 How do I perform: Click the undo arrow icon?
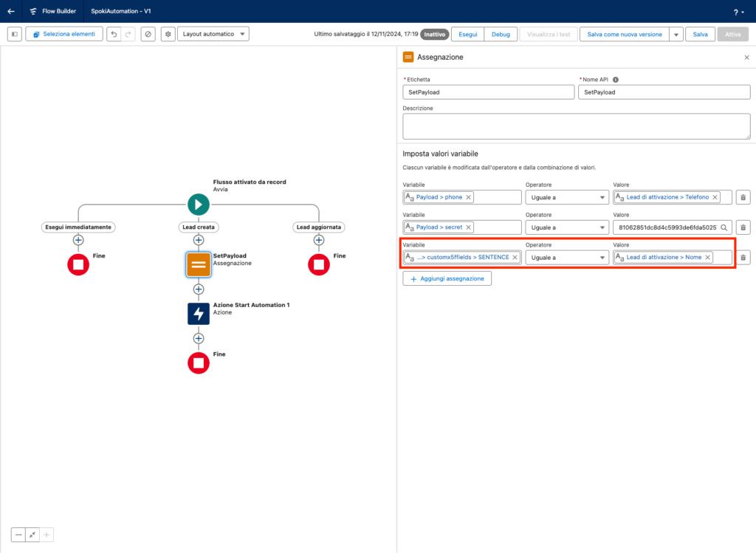(113, 34)
